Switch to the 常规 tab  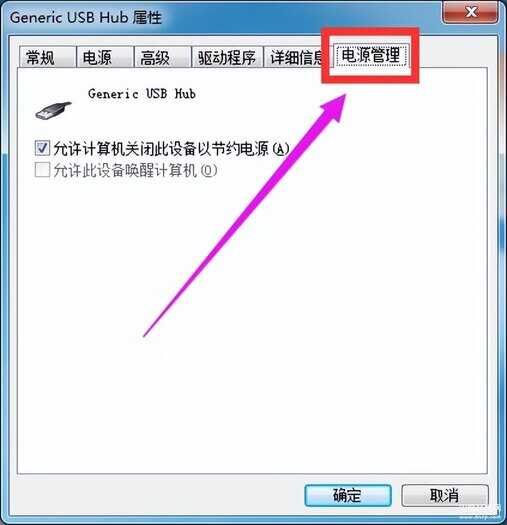click(47, 57)
